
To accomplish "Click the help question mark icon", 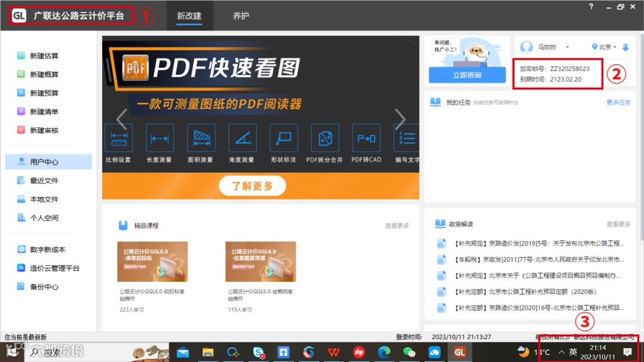I will (591, 7).
